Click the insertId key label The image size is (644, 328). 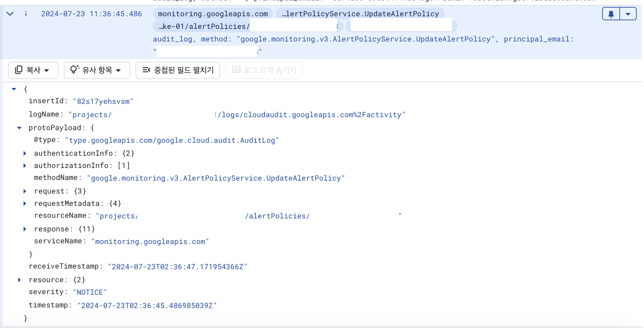coord(46,101)
